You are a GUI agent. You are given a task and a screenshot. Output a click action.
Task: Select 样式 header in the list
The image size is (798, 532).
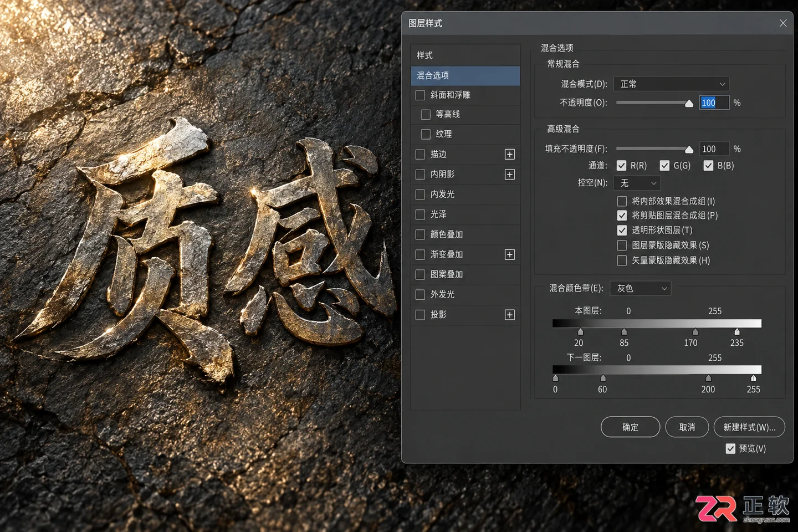[x=465, y=55]
